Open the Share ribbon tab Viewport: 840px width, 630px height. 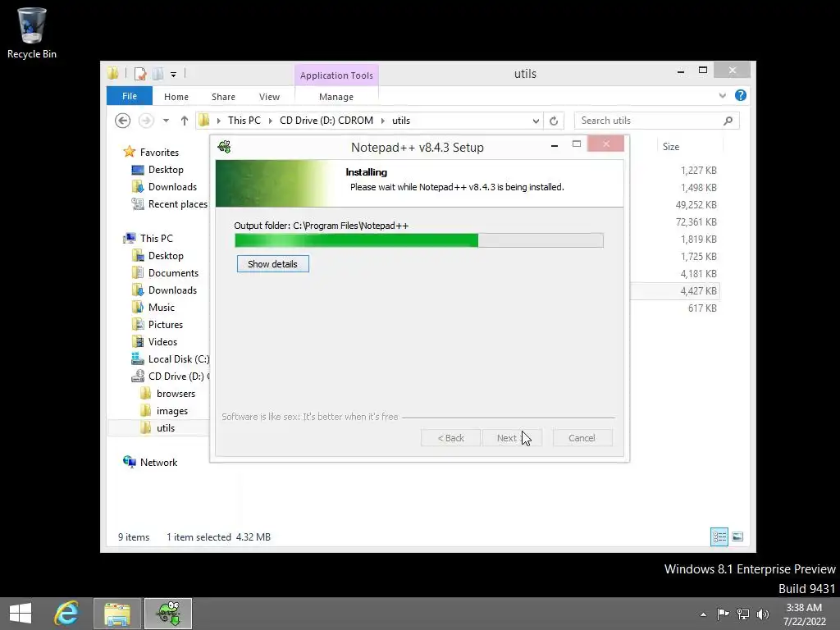pyautogui.click(x=223, y=97)
